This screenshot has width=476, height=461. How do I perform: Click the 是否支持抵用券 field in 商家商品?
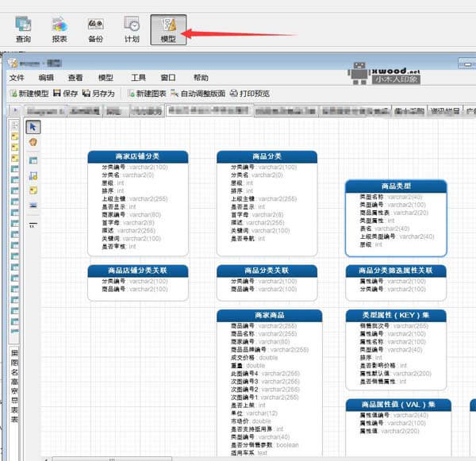257,428
